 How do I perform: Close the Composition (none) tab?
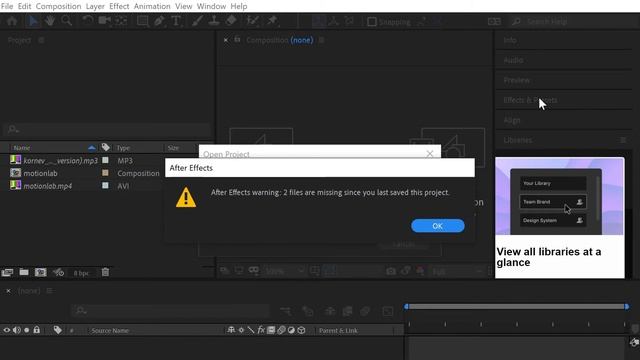click(226, 40)
